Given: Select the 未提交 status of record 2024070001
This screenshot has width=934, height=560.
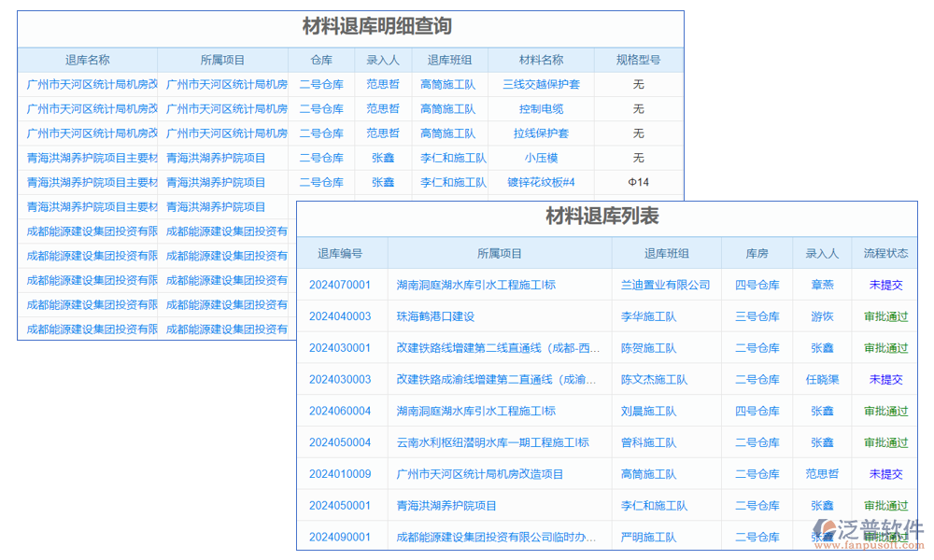Looking at the screenshot, I should point(884,285).
